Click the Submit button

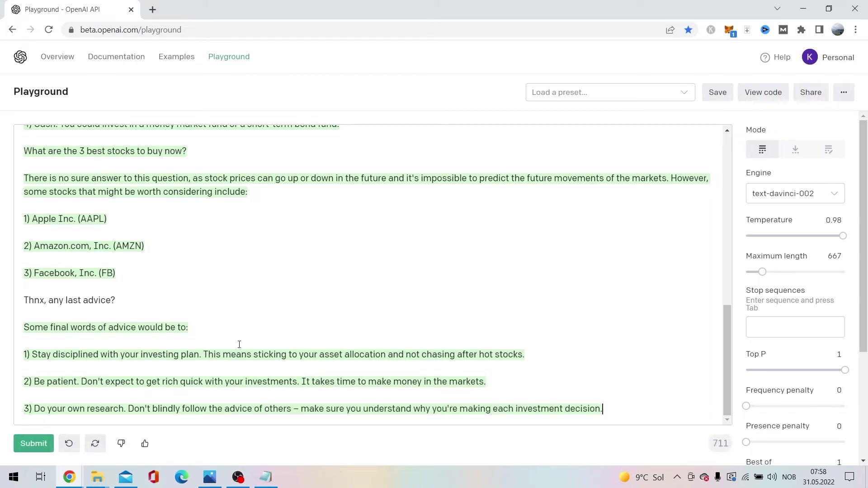pos(33,443)
